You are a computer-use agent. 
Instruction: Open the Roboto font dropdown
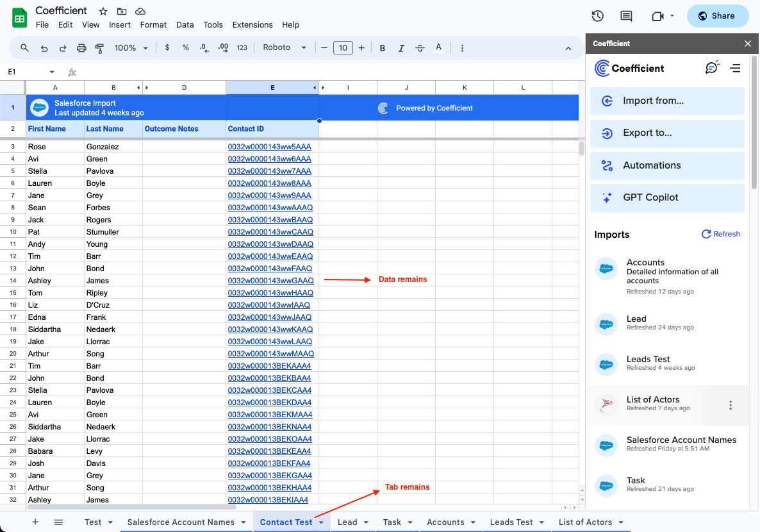tap(285, 47)
